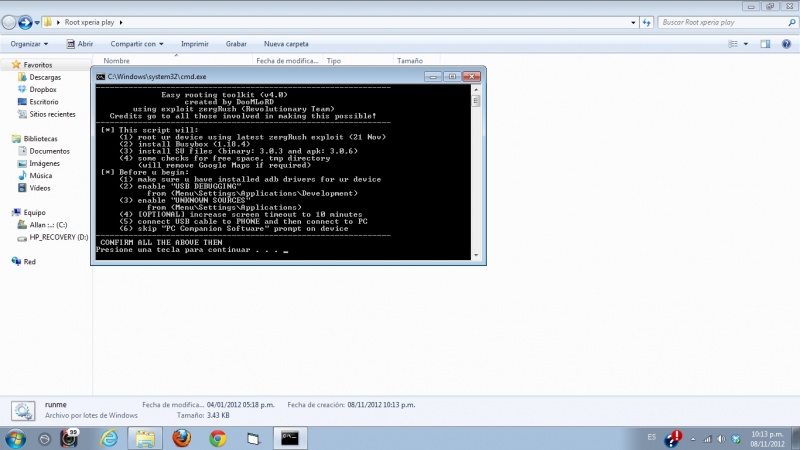Click the change view icon
The height and width of the screenshot is (450, 800).
click(733, 44)
